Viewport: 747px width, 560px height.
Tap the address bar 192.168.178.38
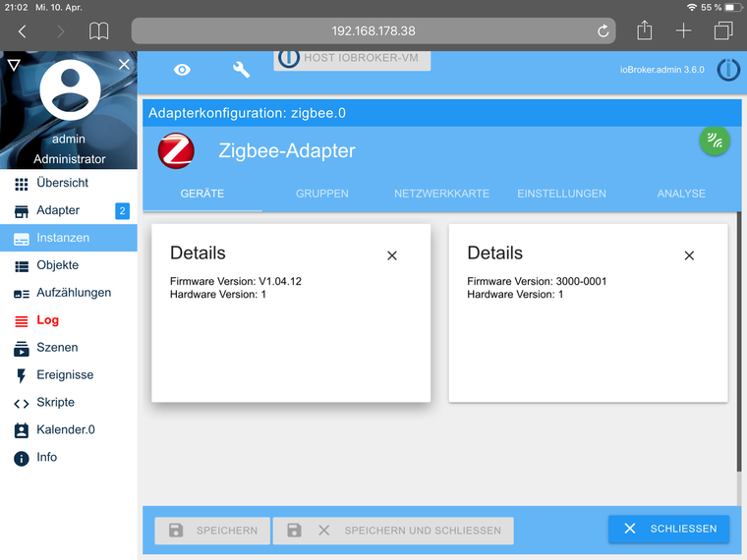pos(373,31)
